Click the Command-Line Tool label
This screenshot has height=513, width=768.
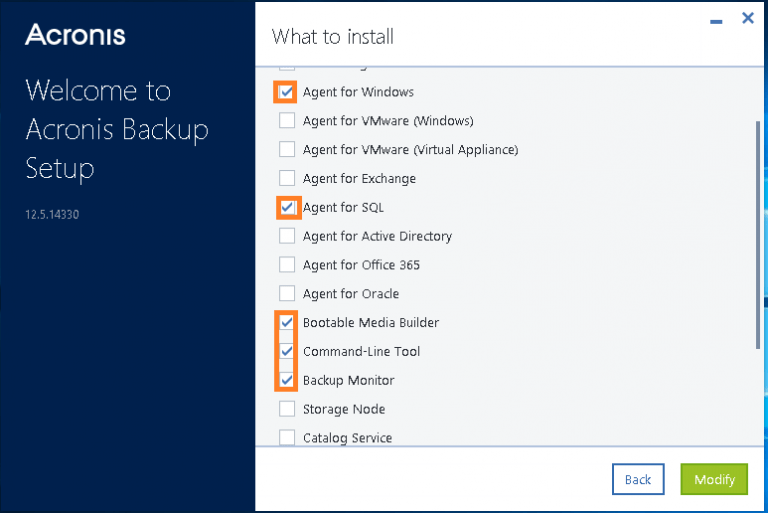click(x=361, y=352)
